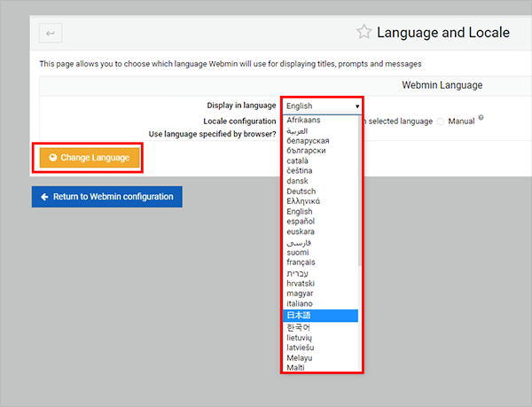Choose català from the language list
Image resolution: width=532 pixels, height=407 pixels.
(x=321, y=160)
